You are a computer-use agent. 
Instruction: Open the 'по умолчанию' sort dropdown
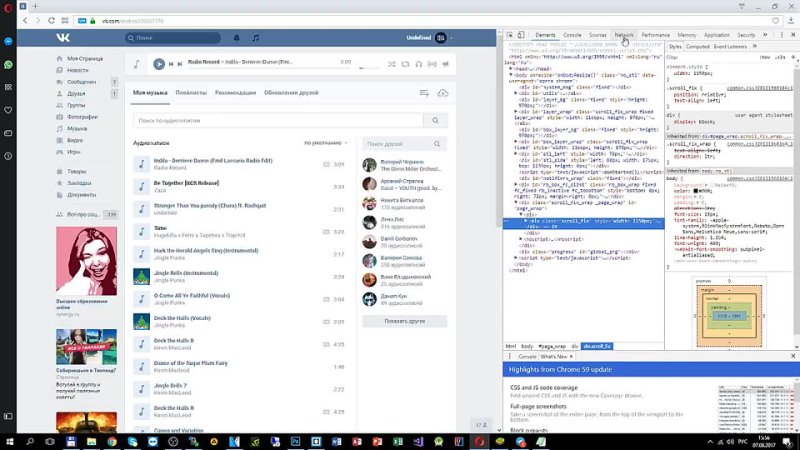323,143
